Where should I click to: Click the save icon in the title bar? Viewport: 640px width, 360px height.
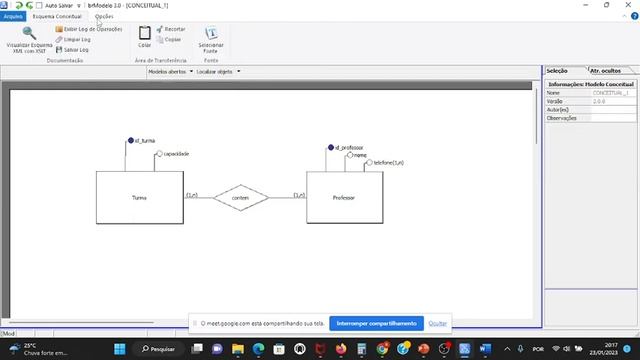[4, 5]
